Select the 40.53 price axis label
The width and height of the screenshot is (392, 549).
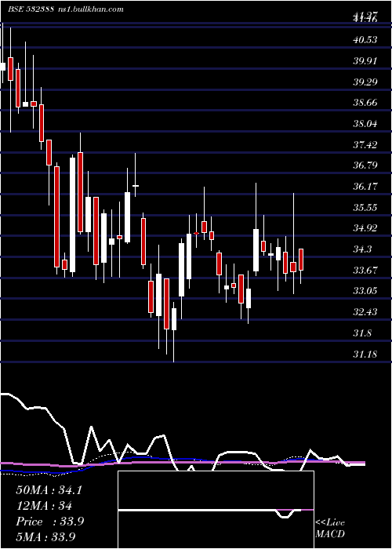[365, 40]
